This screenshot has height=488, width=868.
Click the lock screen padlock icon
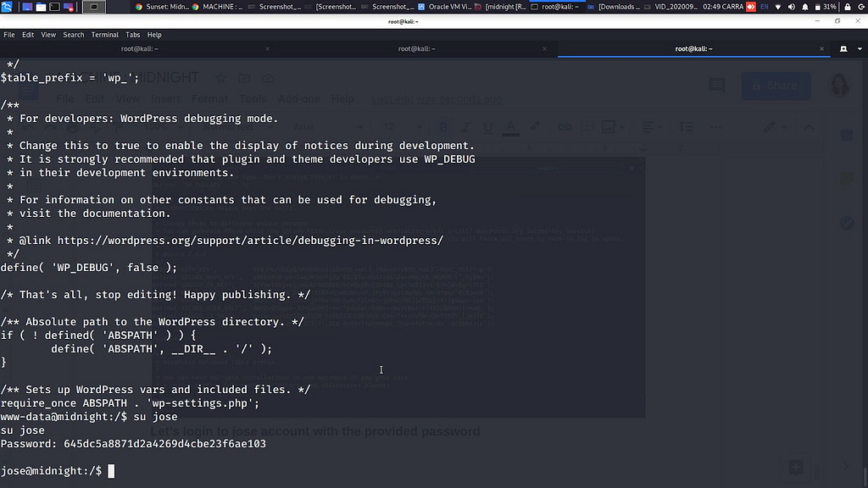848,7
